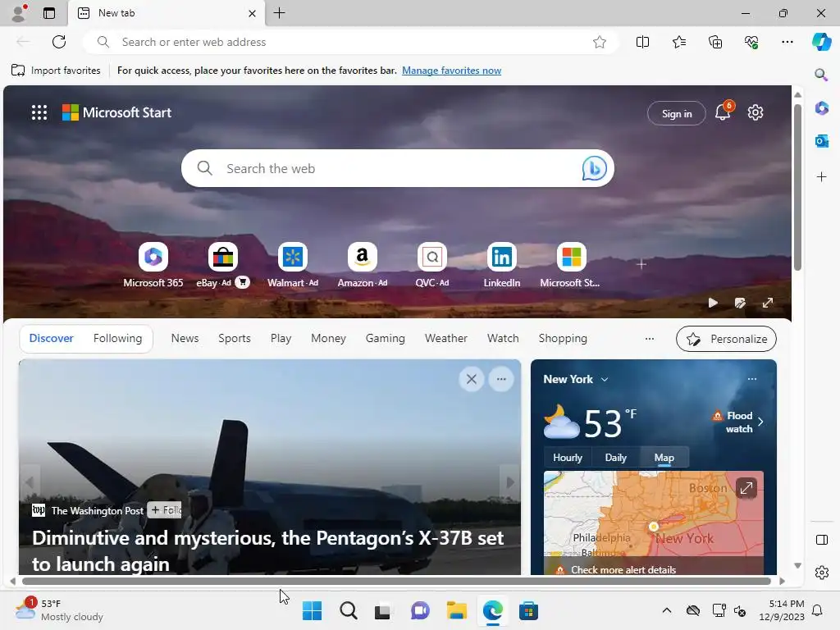Add a sidebar app with plus

pos(821,177)
